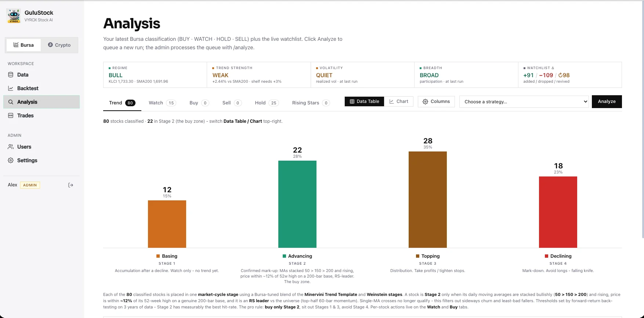Click the TREND STRENGTH WEAK card
Screen dimensions: 644x318
(259, 75)
